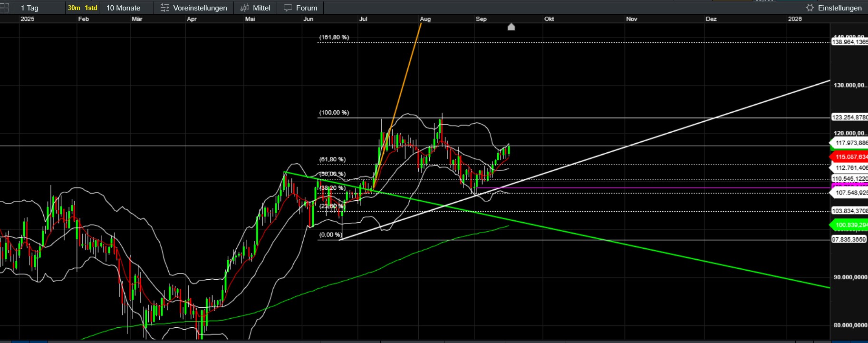
Task: Click the 'Sep' month label
Action: pyautogui.click(x=481, y=19)
